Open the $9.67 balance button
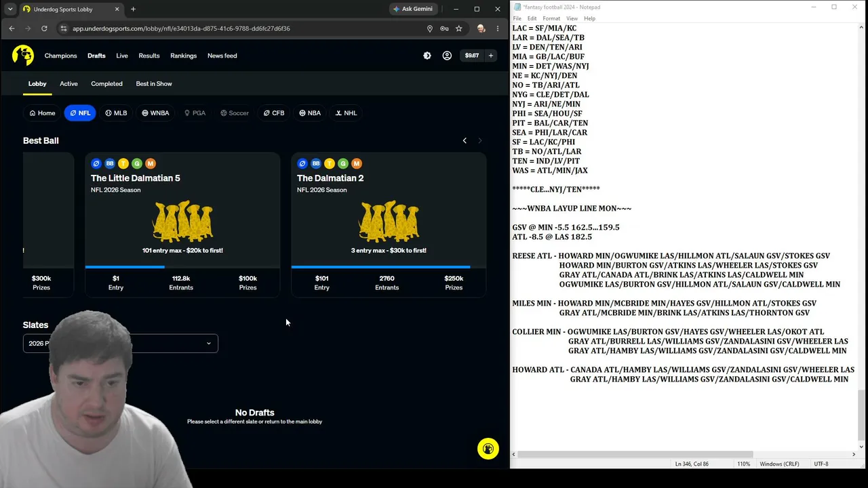The image size is (868, 488). tap(471, 56)
